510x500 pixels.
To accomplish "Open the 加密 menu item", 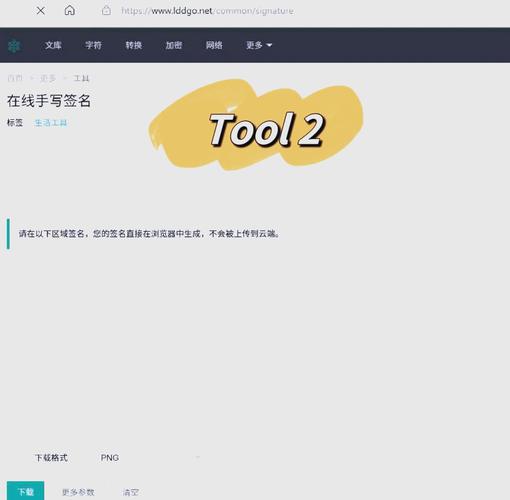I will [x=174, y=45].
